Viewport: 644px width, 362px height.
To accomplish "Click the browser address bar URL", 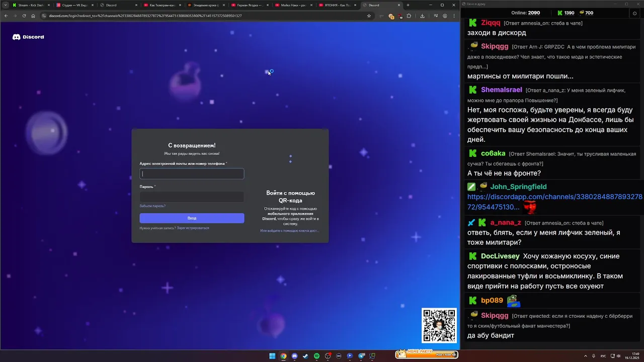I will [x=145, y=16].
